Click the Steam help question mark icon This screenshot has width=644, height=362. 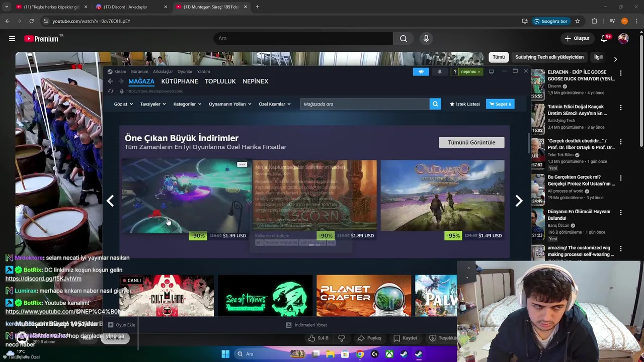(455, 71)
